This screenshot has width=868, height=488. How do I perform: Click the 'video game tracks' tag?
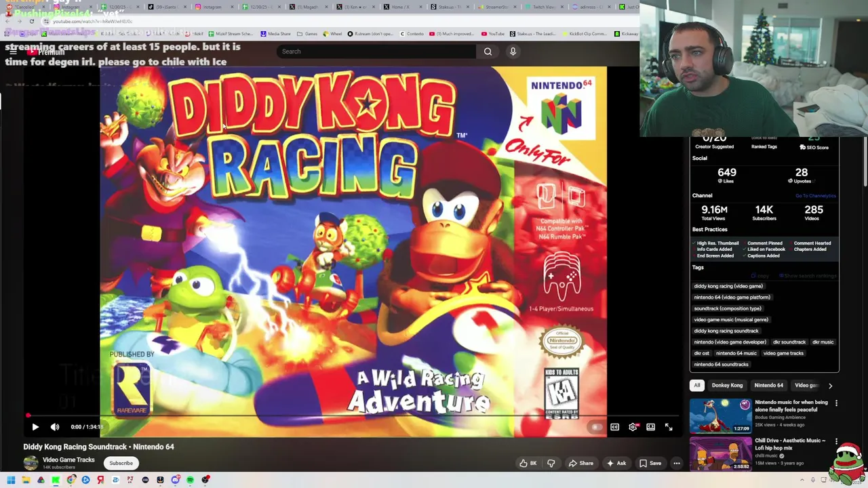pos(783,353)
